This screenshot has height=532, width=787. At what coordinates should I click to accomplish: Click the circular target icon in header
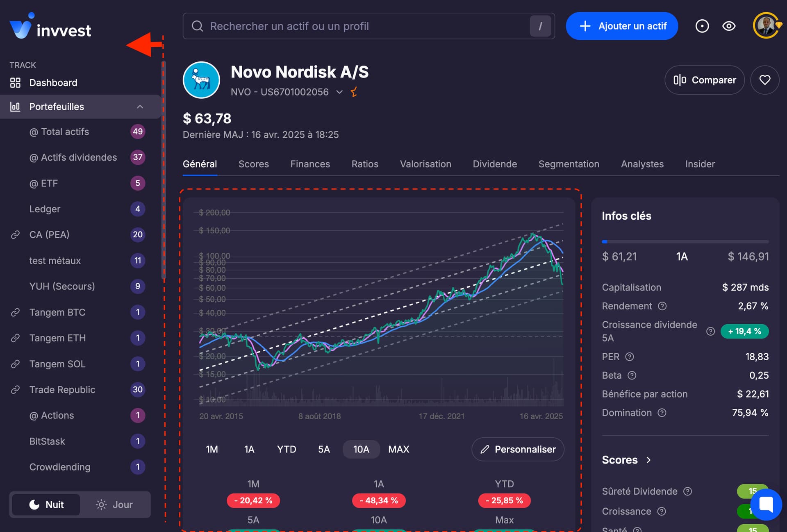coord(702,26)
